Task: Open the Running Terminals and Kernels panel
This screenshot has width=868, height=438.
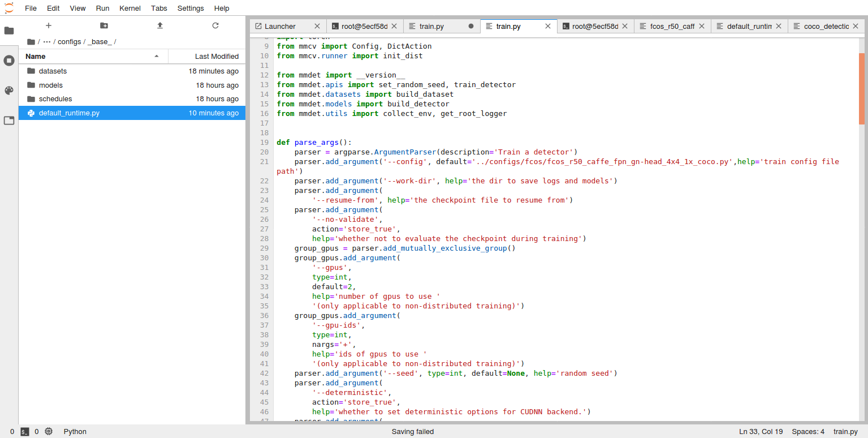Action: tap(8, 61)
